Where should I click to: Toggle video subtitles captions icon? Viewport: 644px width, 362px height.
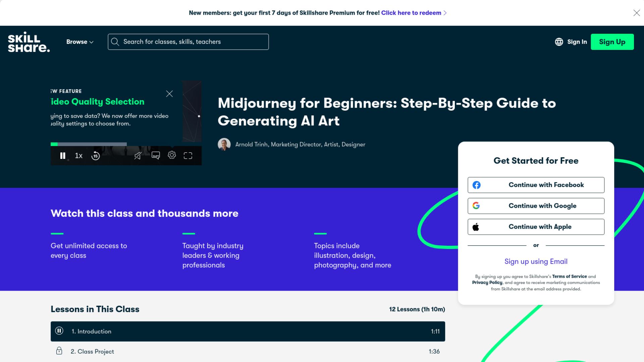(x=156, y=156)
